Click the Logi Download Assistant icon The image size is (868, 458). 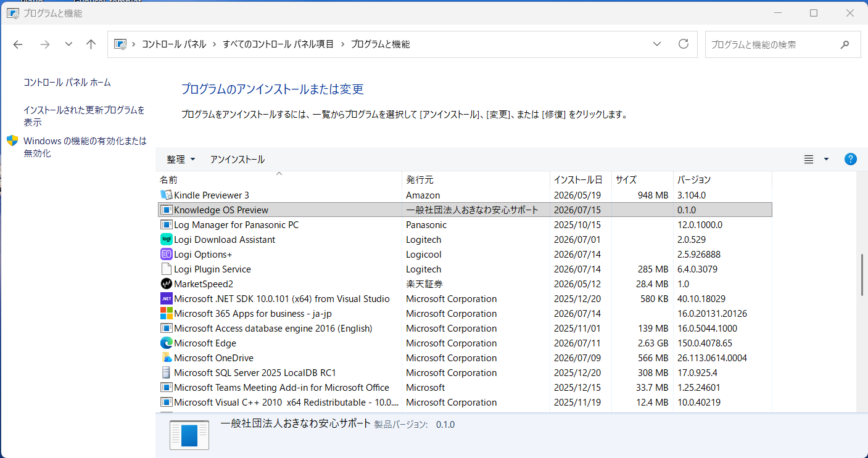(x=166, y=239)
